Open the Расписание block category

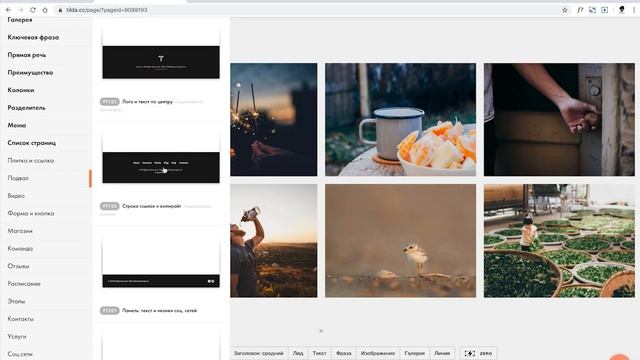coord(24,283)
